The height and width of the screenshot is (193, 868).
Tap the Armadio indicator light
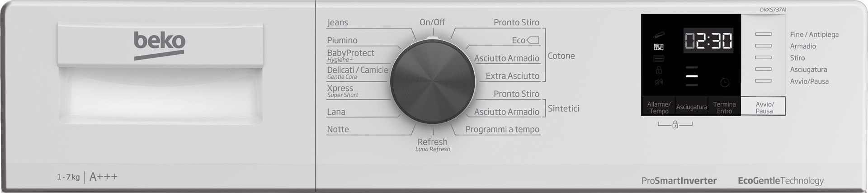763,46
